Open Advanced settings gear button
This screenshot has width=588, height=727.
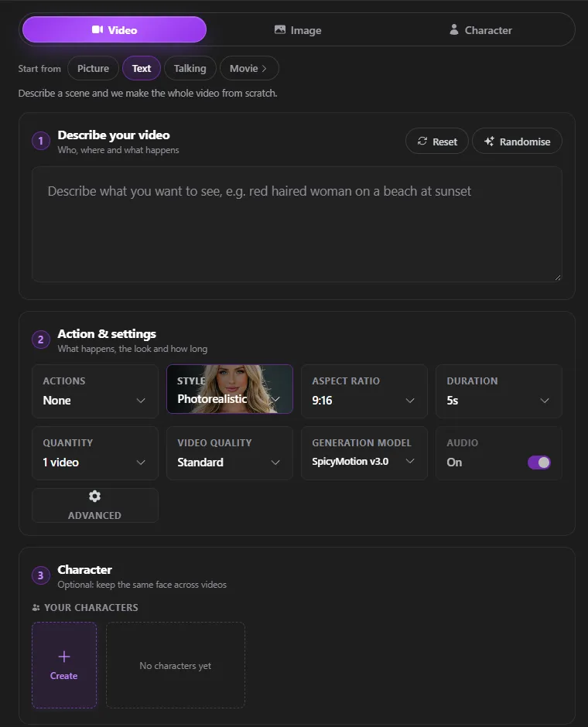(95, 505)
